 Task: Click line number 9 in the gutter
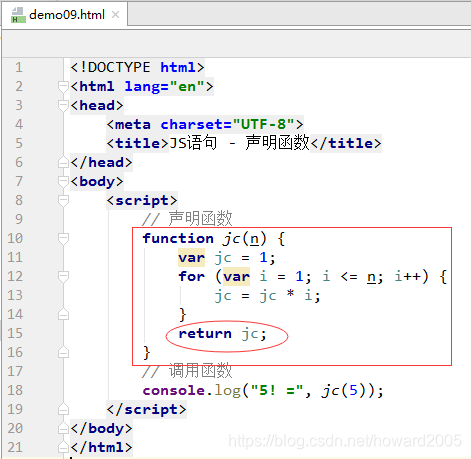click(x=19, y=220)
